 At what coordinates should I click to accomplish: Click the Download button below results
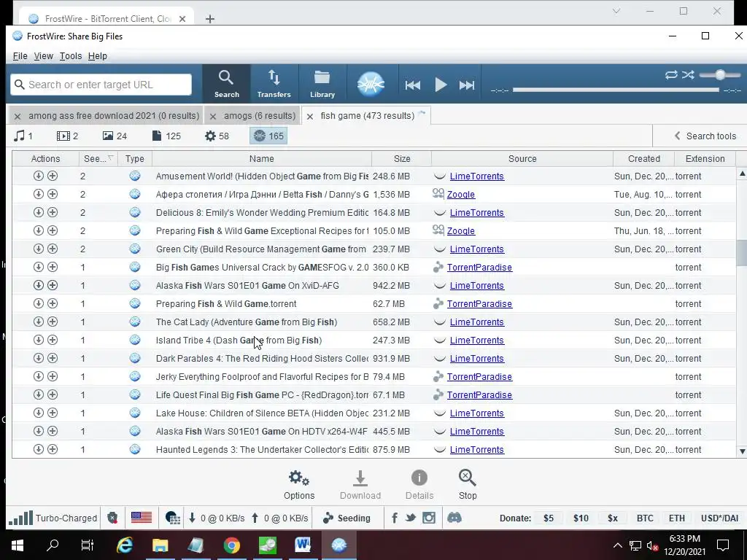pyautogui.click(x=360, y=485)
